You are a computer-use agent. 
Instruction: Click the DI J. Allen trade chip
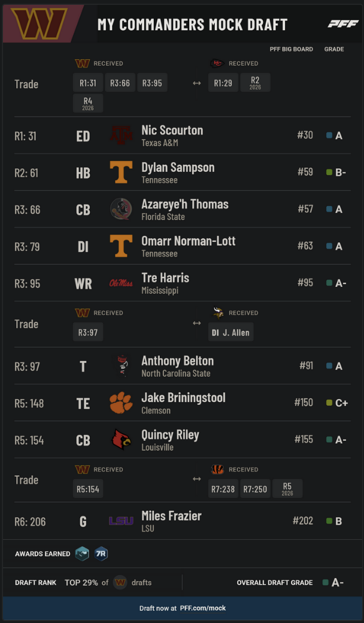230,332
